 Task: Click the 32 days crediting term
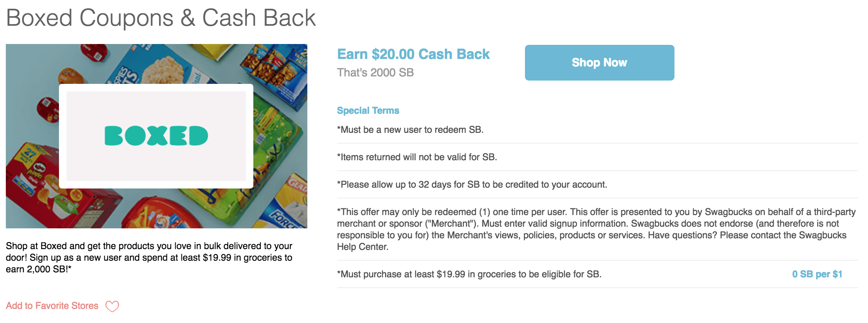pyautogui.click(x=472, y=184)
